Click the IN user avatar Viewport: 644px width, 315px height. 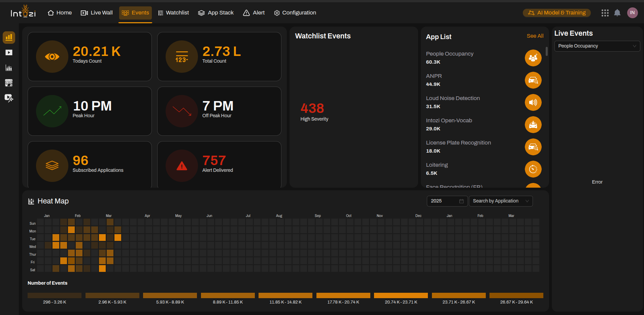tap(632, 13)
